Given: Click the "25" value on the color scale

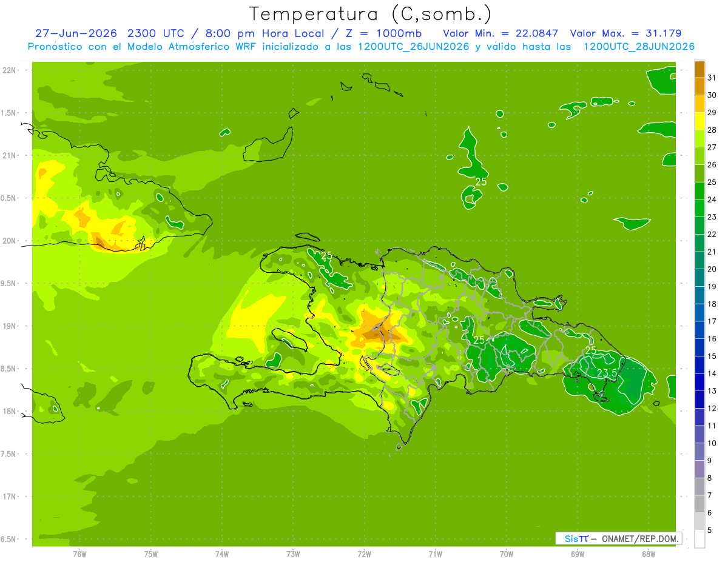Looking at the screenshot, I should (x=712, y=182).
